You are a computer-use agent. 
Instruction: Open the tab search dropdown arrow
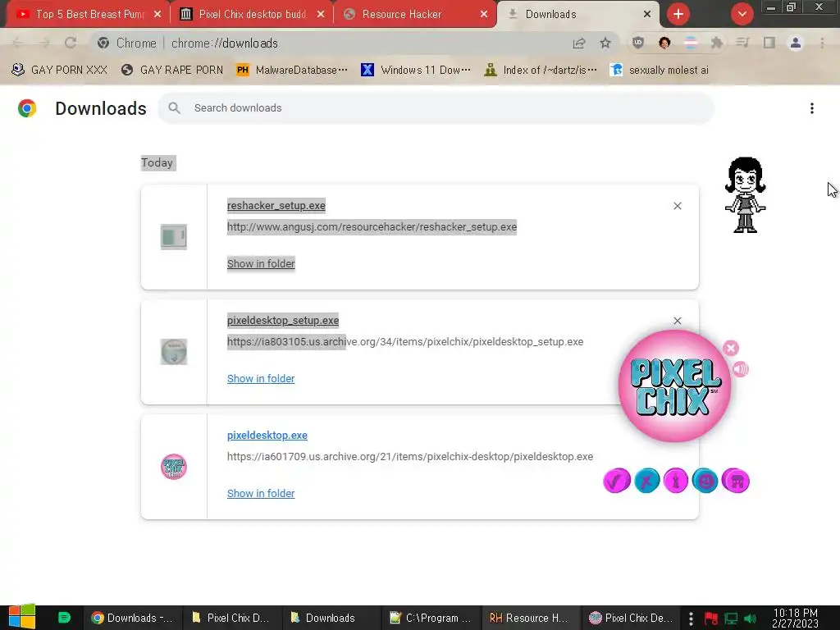742,14
